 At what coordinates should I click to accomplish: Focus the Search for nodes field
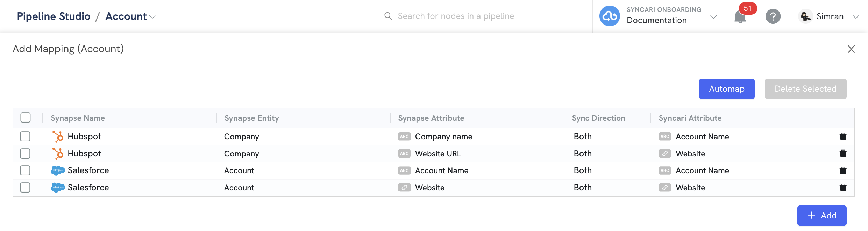pos(486,16)
